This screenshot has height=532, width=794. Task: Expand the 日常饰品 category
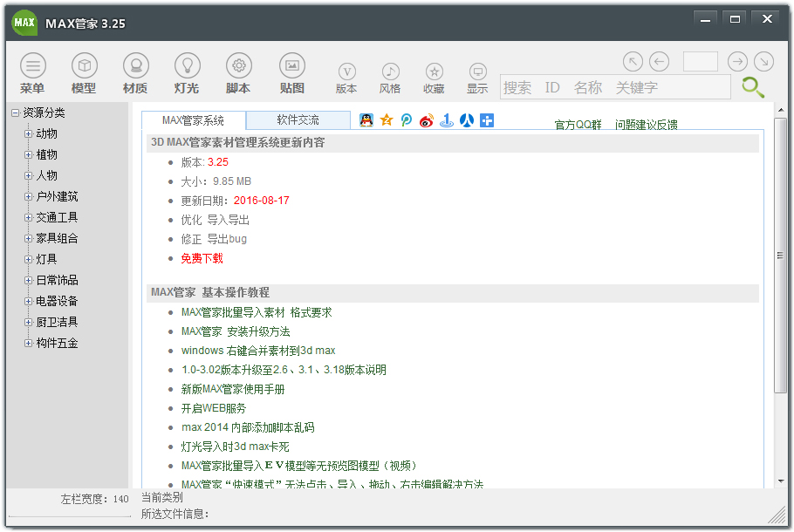point(28,281)
